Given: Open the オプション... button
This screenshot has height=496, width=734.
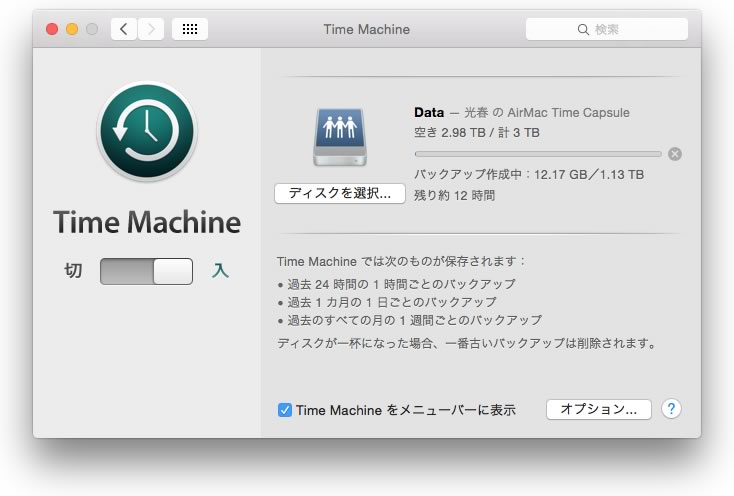Looking at the screenshot, I should point(598,409).
